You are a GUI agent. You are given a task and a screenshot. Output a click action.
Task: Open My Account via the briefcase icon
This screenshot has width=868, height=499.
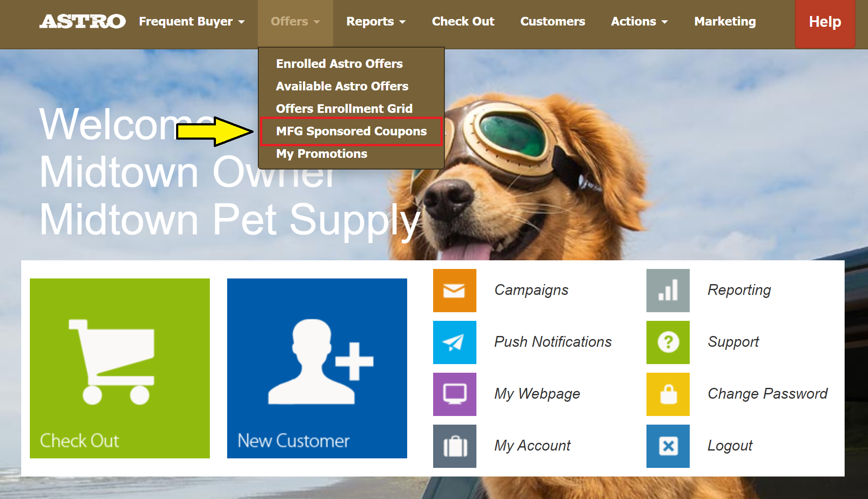click(x=454, y=446)
